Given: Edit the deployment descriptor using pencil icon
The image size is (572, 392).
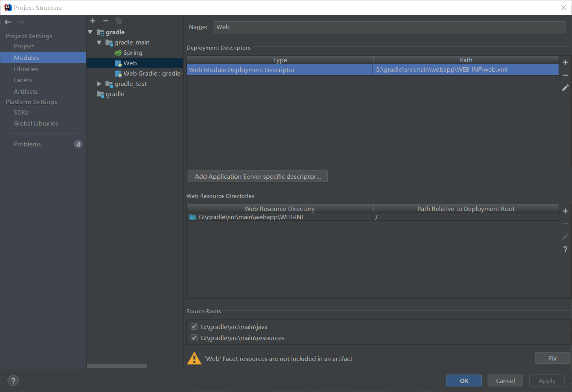Looking at the screenshot, I should [x=565, y=87].
